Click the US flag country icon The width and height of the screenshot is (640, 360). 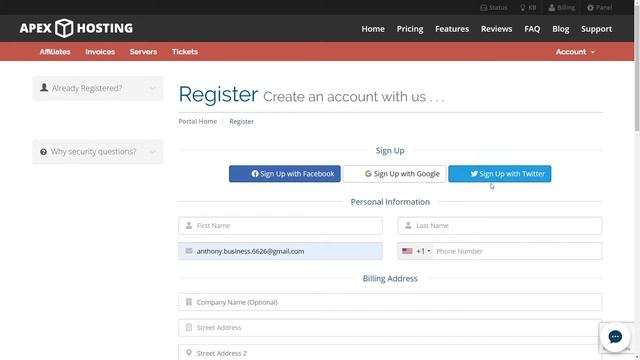407,251
